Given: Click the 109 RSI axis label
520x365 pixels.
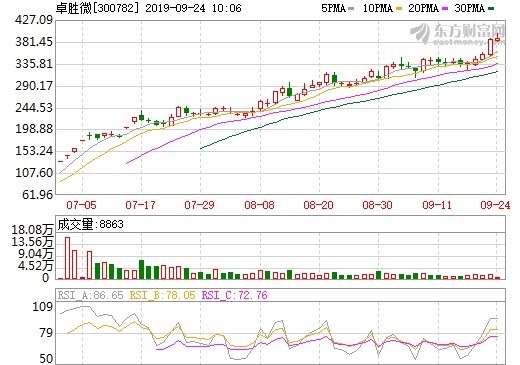Looking at the screenshot, I should tap(43, 307).
